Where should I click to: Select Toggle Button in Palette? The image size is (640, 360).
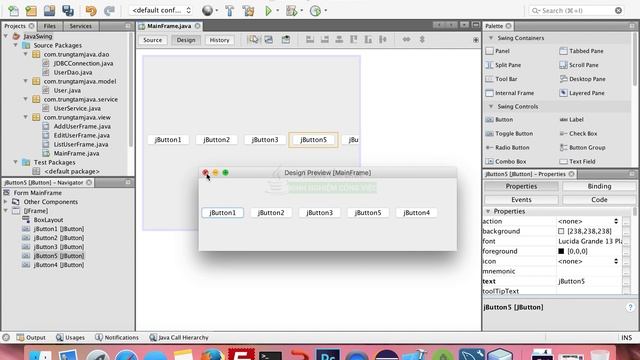click(x=509, y=133)
